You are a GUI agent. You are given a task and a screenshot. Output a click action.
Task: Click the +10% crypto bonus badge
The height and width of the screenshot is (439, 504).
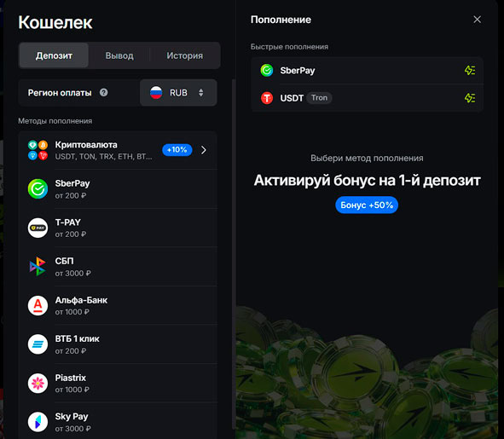click(x=177, y=150)
